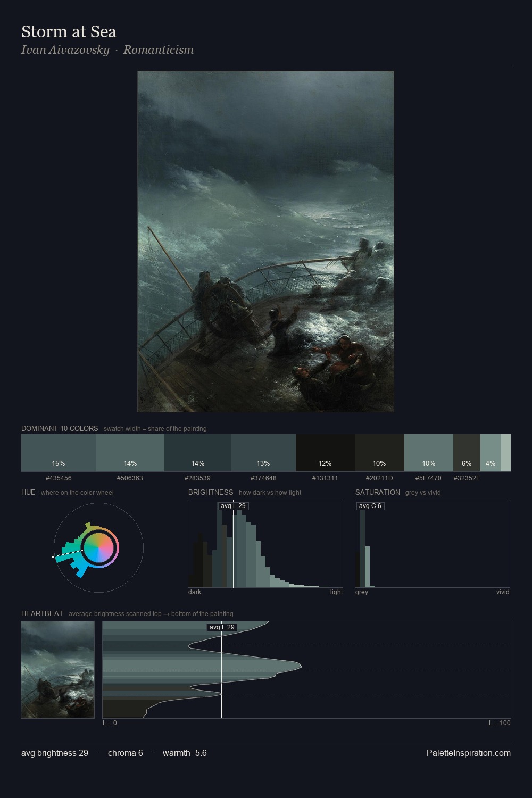Click the 'BRIGHTNESS' section heading
This screenshot has height=798, width=532.
tap(211, 492)
